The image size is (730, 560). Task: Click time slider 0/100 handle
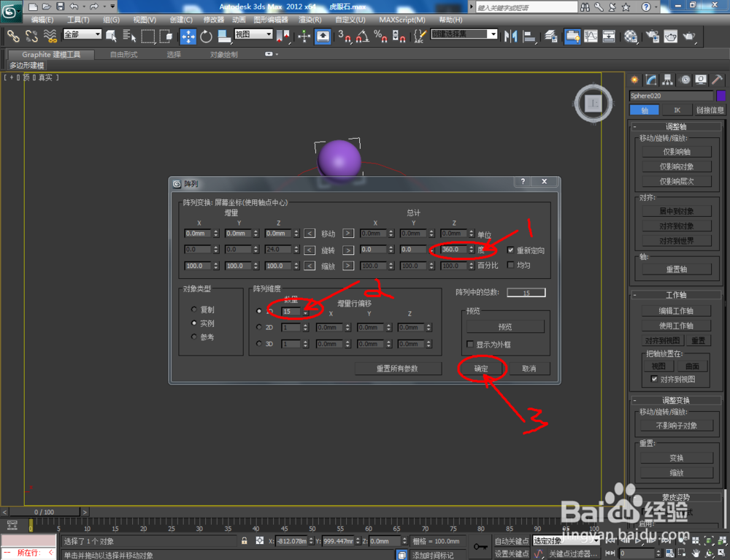pos(45,512)
